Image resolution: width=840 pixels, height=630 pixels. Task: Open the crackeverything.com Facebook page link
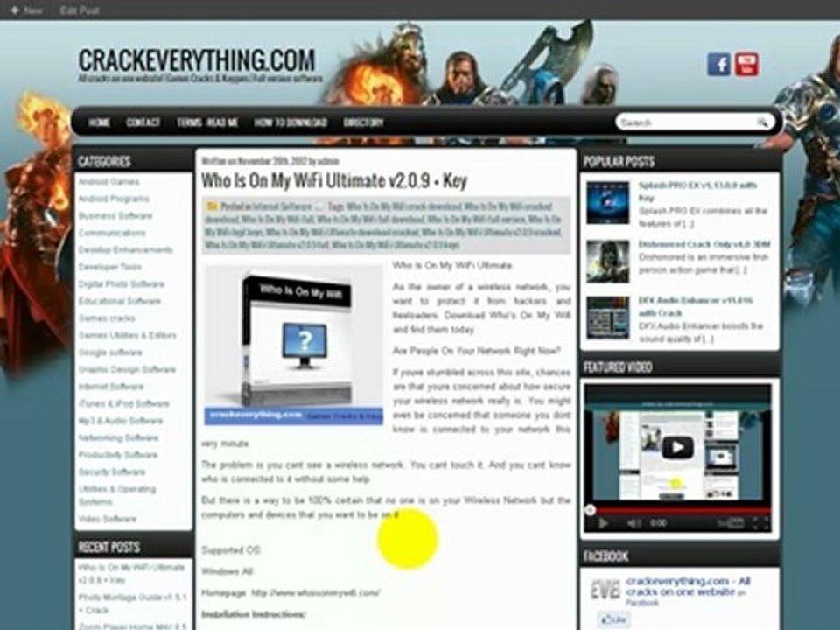click(689, 586)
